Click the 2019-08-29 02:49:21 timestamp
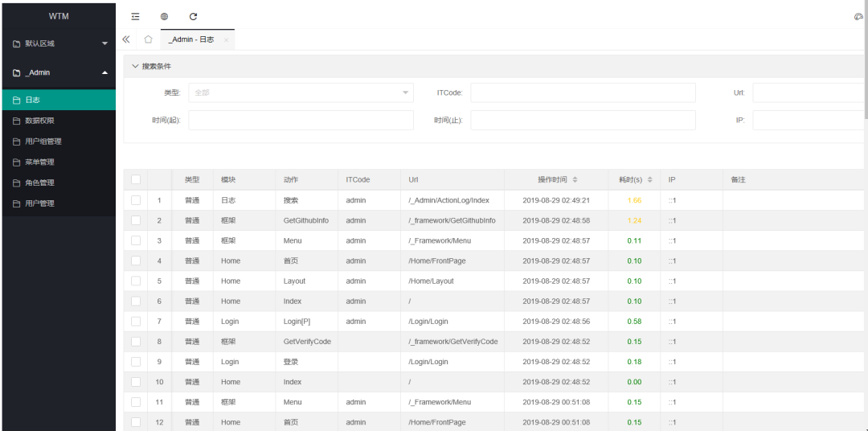Viewport: 868px width, 431px height. click(556, 200)
